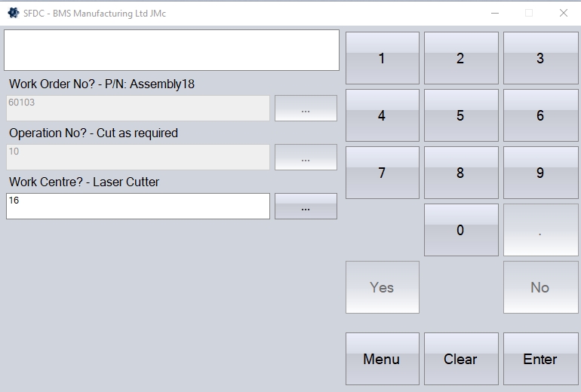581x392 pixels.
Task: Open the Menu button
Action: click(382, 359)
